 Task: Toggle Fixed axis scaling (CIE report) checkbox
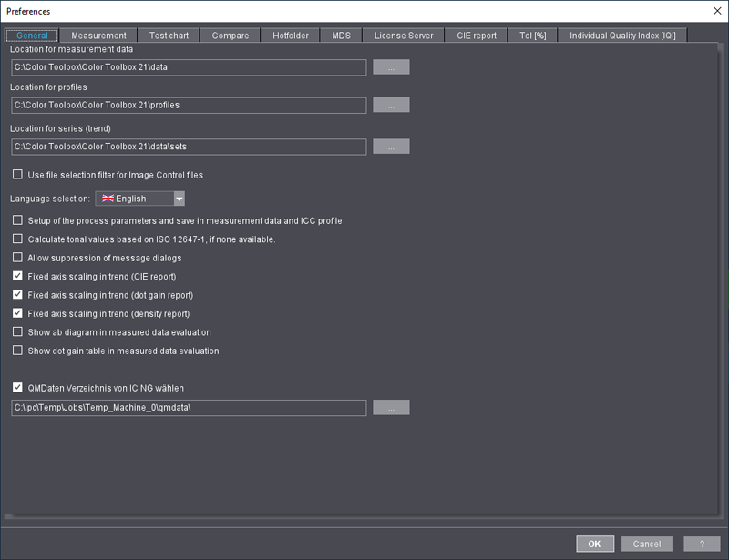[17, 276]
